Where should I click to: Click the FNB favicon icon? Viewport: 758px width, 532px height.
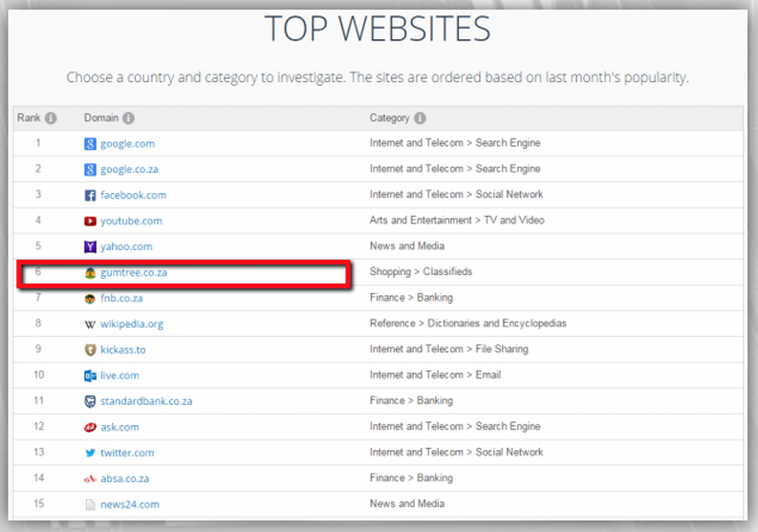point(90,299)
